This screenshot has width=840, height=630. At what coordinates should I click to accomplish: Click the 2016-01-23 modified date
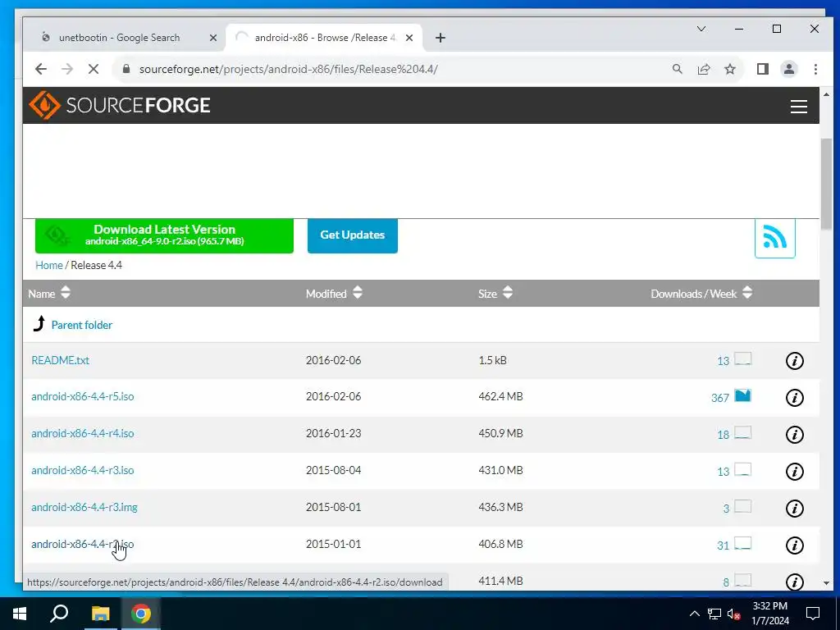coord(333,433)
